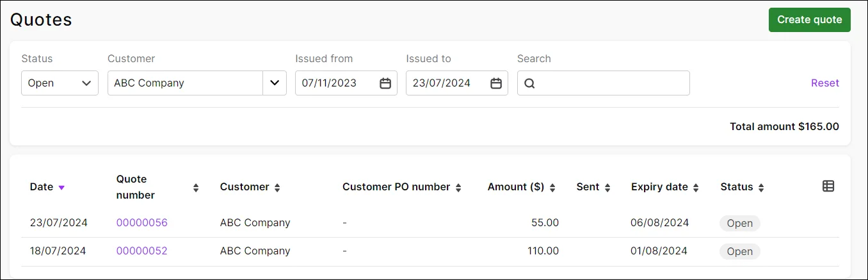Sort by Customer PO number arrows
Screen dimensions: 868x280
click(458, 188)
